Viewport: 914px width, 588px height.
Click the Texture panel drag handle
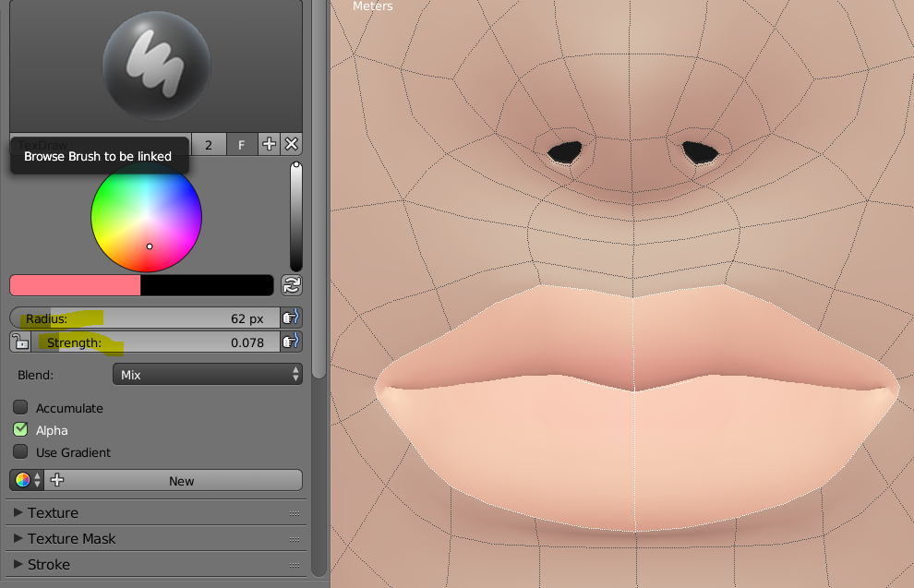click(x=295, y=513)
